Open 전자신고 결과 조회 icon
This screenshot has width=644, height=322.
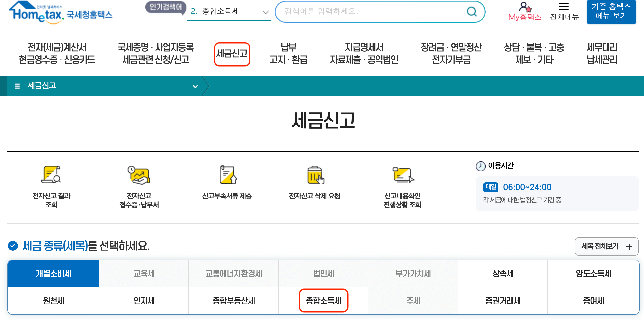[x=51, y=175]
